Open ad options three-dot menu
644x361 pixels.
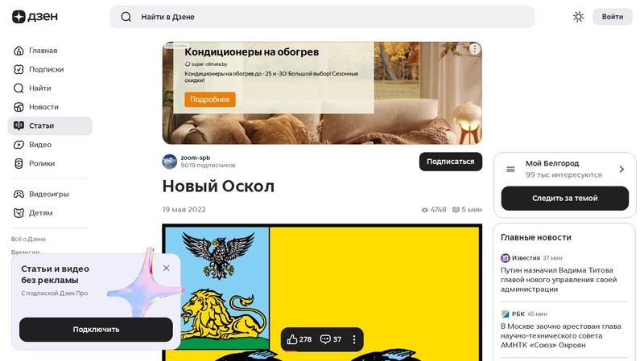474,49
